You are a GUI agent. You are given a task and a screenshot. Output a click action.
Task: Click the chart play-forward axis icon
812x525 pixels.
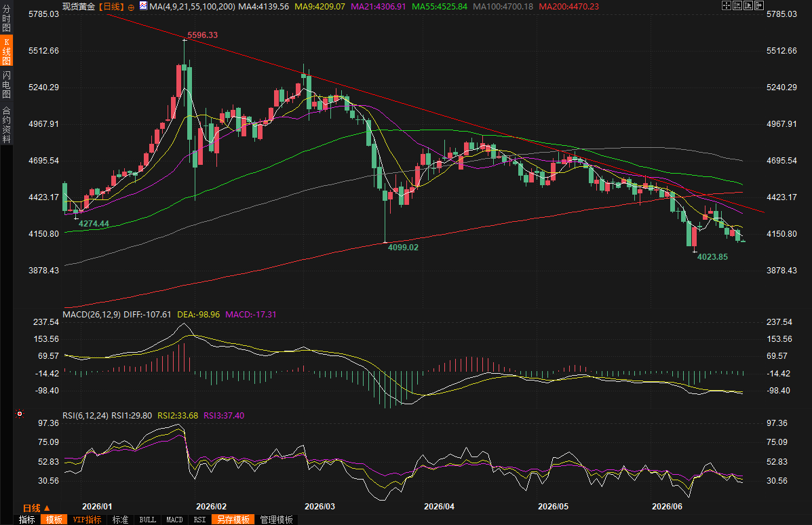pos(748,5)
